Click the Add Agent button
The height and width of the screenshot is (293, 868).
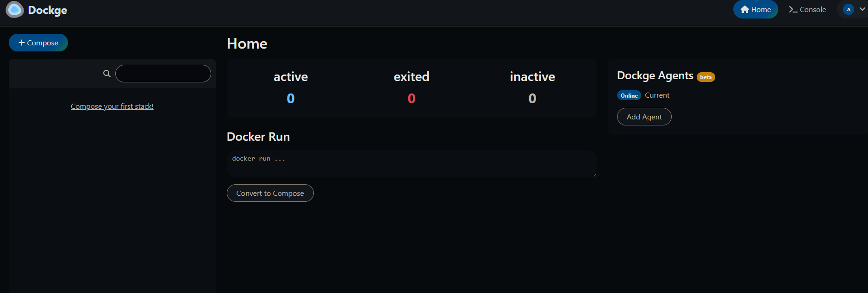coord(644,117)
